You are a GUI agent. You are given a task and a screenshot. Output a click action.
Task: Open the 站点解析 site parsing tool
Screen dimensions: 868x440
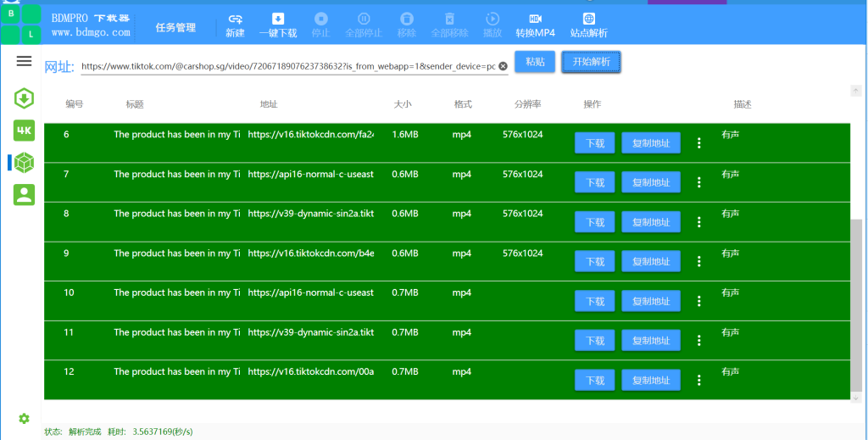click(x=589, y=26)
